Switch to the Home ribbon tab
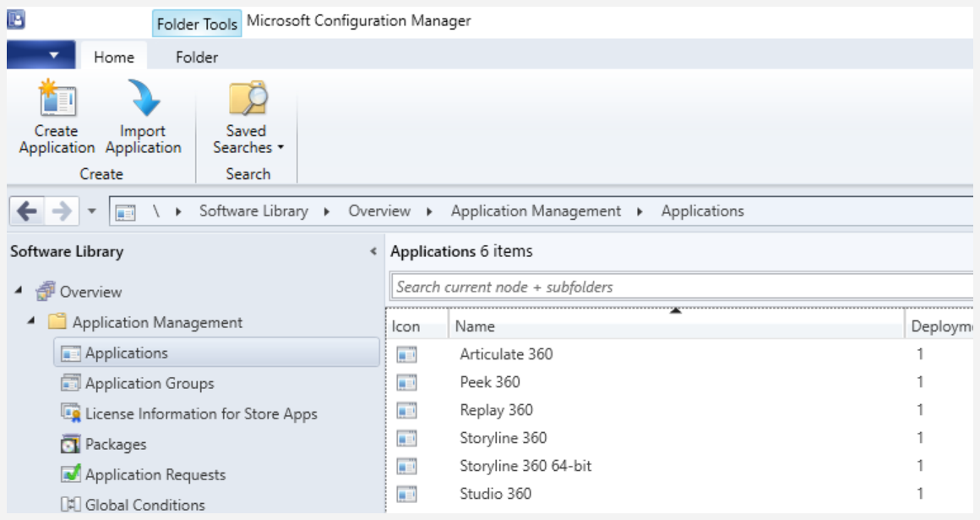This screenshot has width=980, height=520. 114,57
